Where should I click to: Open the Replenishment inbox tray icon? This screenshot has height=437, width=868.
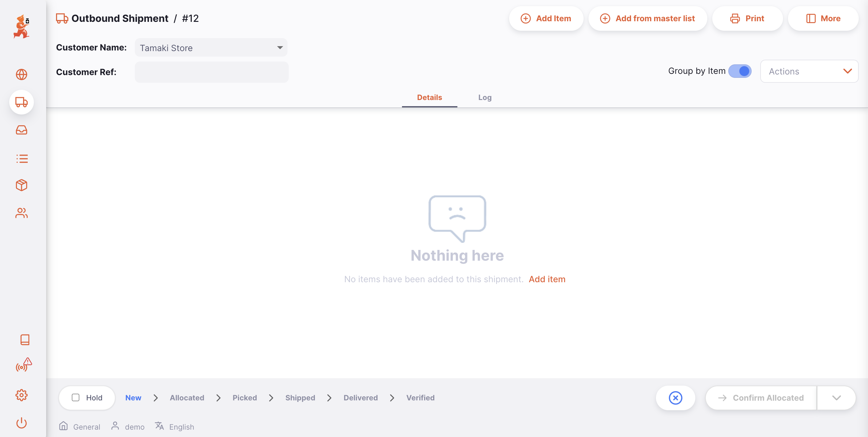tap(22, 130)
